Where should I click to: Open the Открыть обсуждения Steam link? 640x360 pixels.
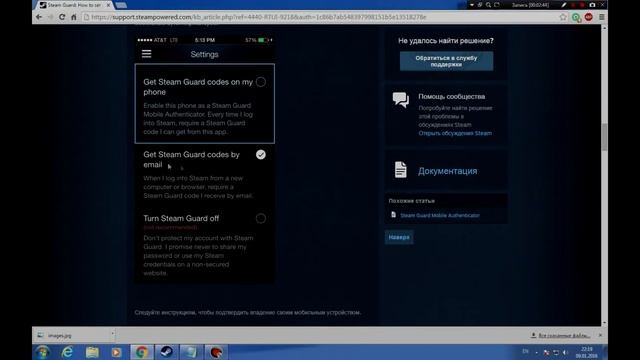[455, 133]
